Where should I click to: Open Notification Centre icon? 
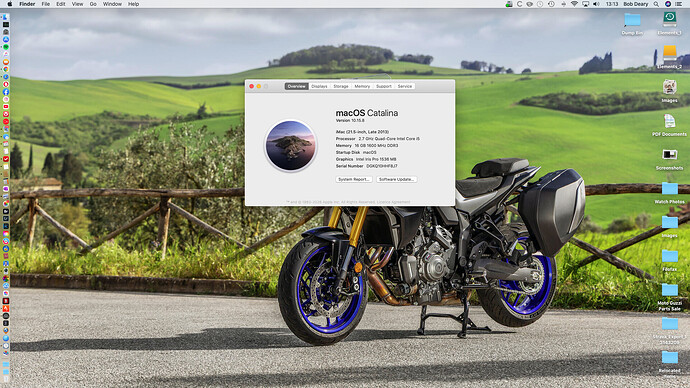679,4
